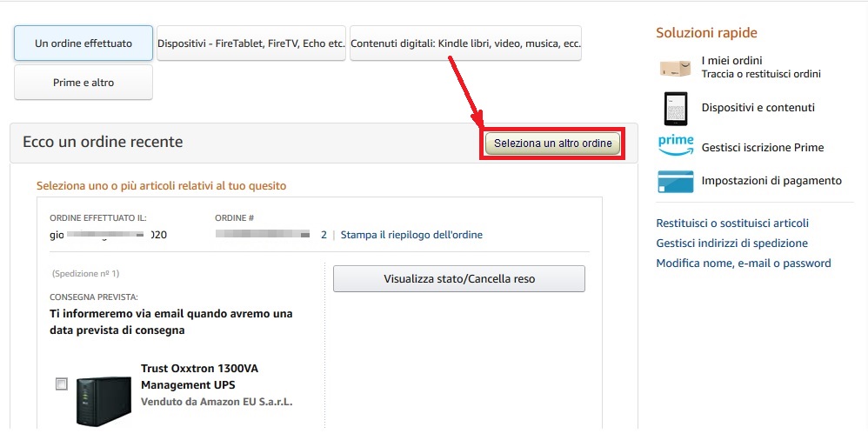Viewport: 868px width, 447px height.
Task: Click the Kindle device icon
Action: 676,109
